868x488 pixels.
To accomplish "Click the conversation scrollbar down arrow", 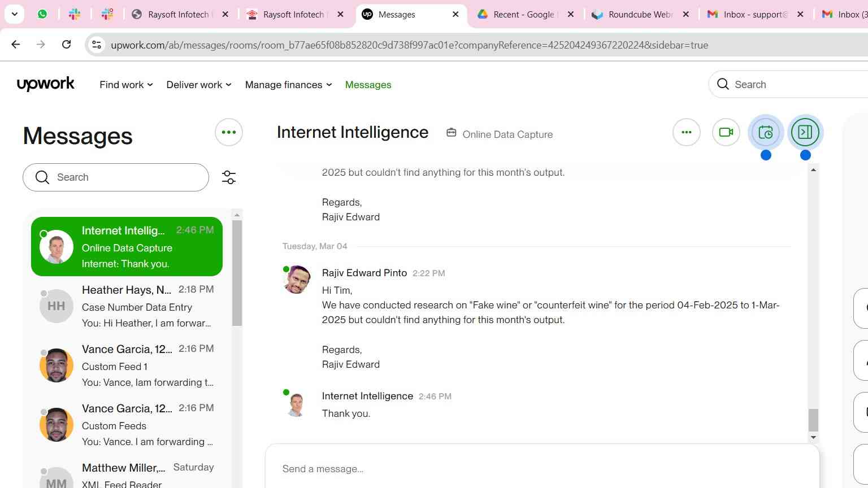I will pyautogui.click(x=813, y=437).
